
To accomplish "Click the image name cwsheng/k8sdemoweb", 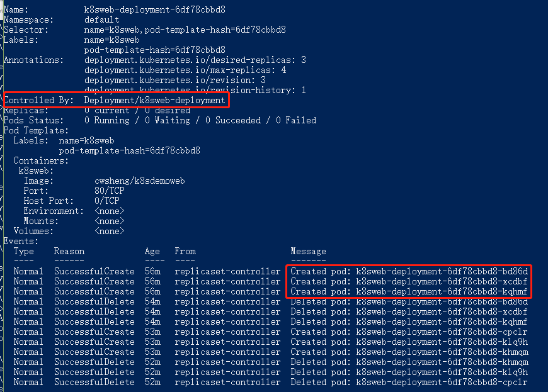I will [140, 181].
